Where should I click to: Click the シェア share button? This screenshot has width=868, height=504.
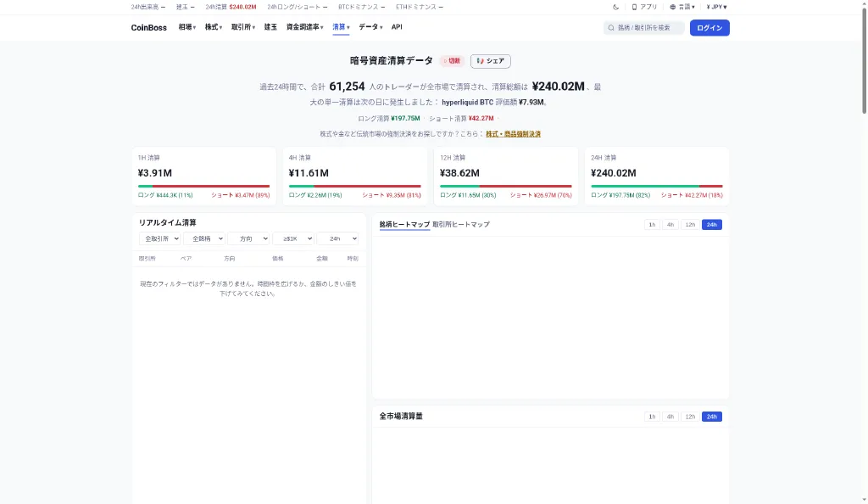click(x=491, y=61)
